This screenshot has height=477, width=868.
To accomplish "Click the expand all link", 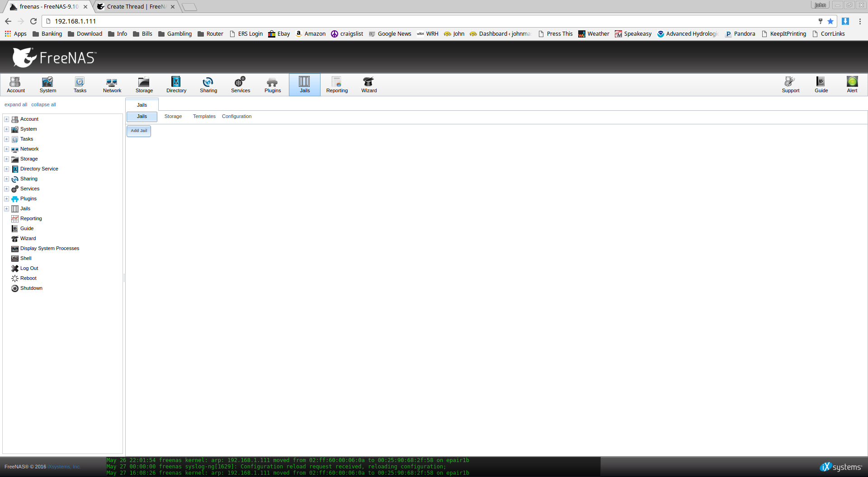I will [16, 105].
